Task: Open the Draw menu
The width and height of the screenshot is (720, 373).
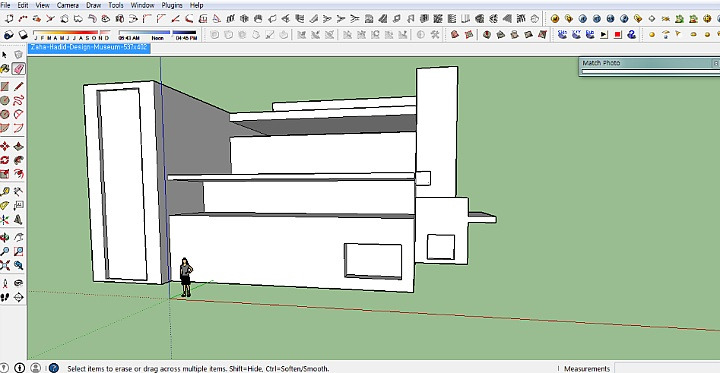Action: coord(94,5)
